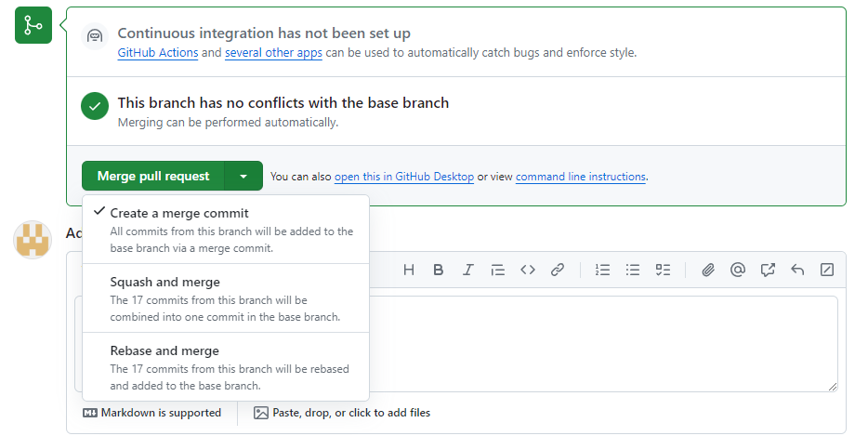Screen dimensions: 868x436
Task: Insert a bulleted list
Action: tap(633, 270)
